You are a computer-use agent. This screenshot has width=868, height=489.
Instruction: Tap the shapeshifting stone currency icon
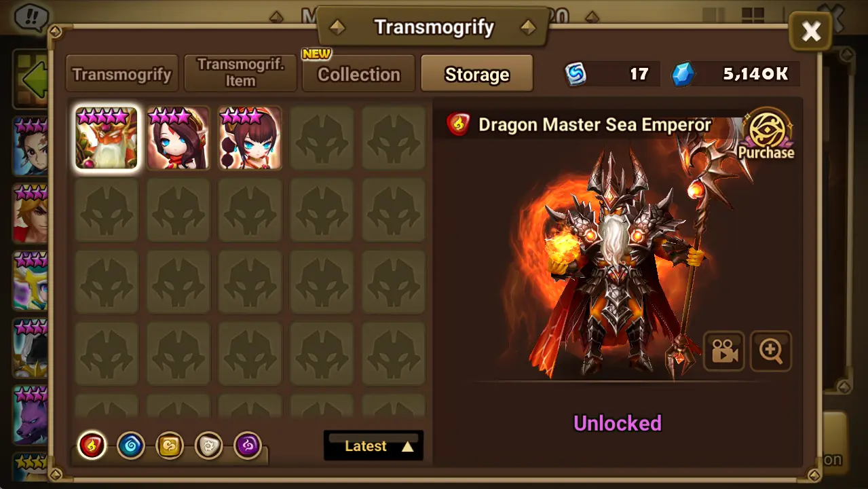tap(576, 74)
